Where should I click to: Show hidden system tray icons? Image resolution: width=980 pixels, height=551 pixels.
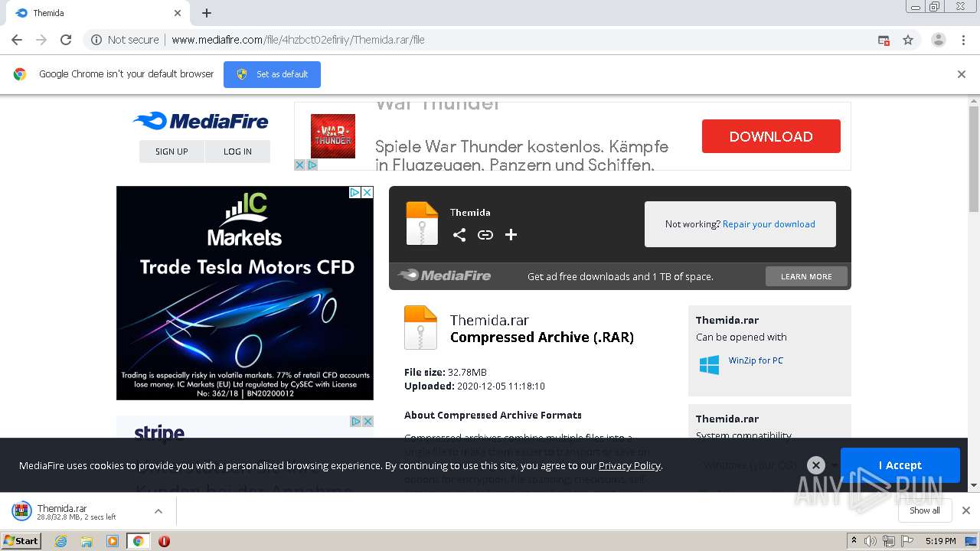[x=854, y=541]
